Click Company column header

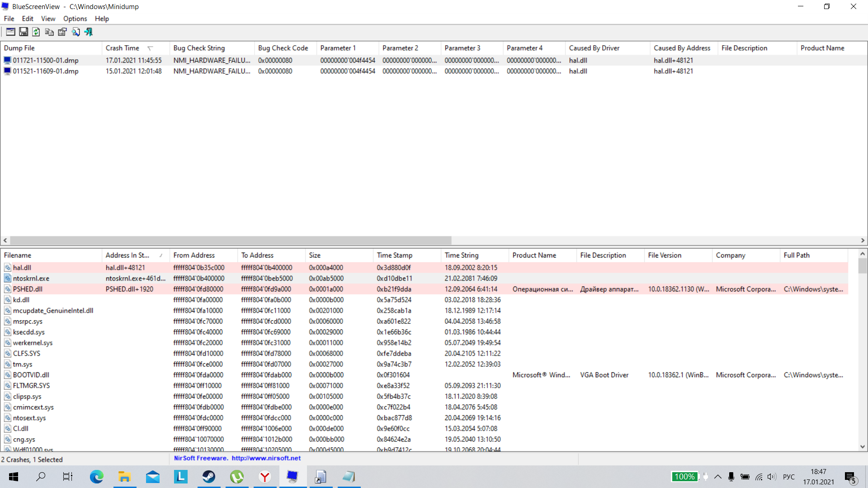point(746,255)
